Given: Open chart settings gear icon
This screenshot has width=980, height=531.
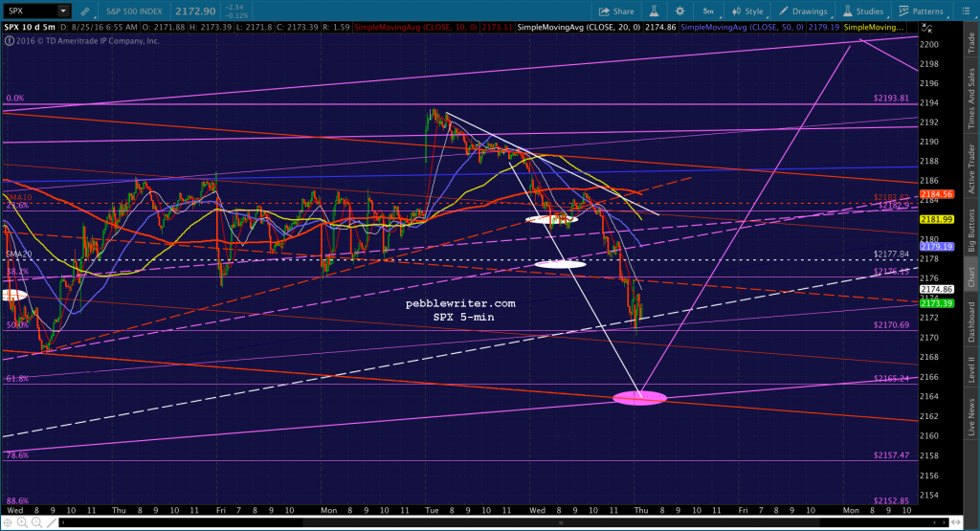Looking at the screenshot, I should [x=680, y=11].
